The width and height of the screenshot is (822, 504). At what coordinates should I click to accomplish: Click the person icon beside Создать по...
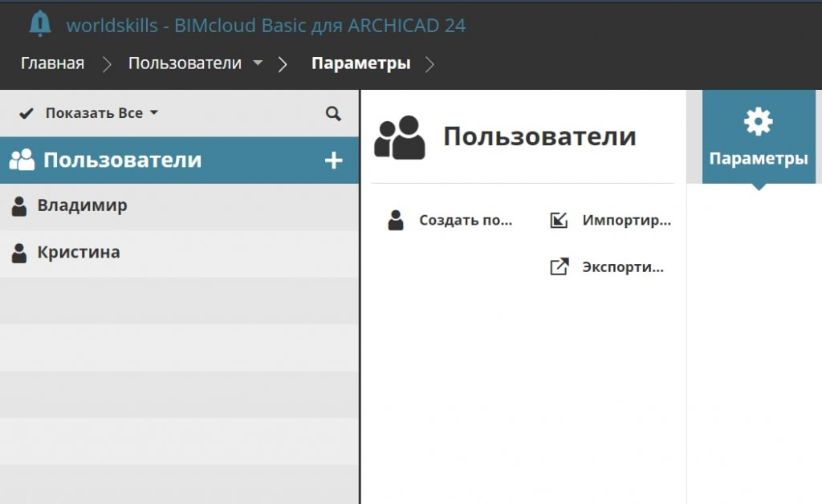396,221
